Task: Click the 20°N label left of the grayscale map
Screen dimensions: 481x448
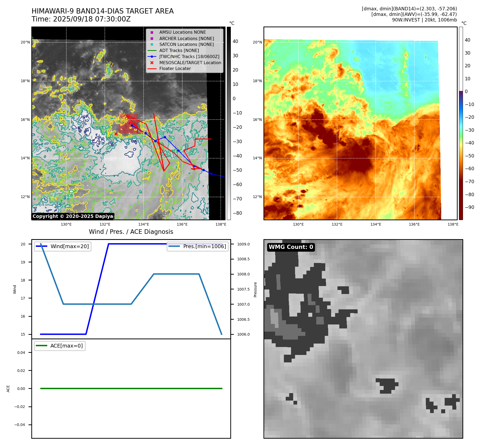Action: tap(25, 42)
